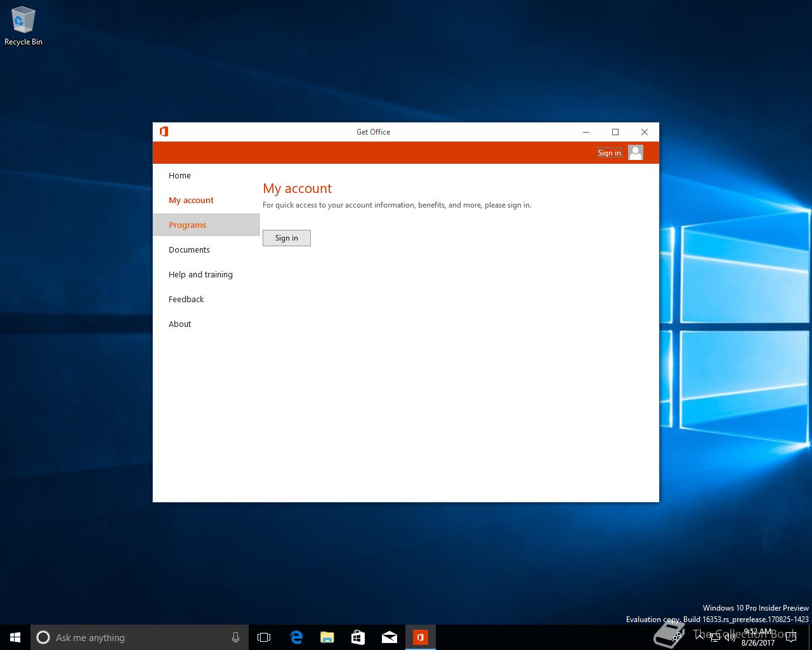Click the user avatar icon in header
Viewport: 812px width, 650px height.
click(x=635, y=152)
